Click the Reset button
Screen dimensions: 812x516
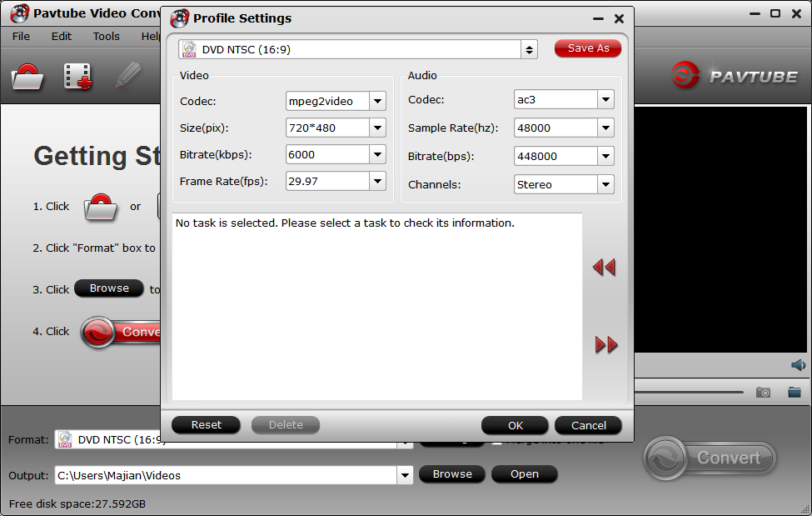tap(206, 425)
